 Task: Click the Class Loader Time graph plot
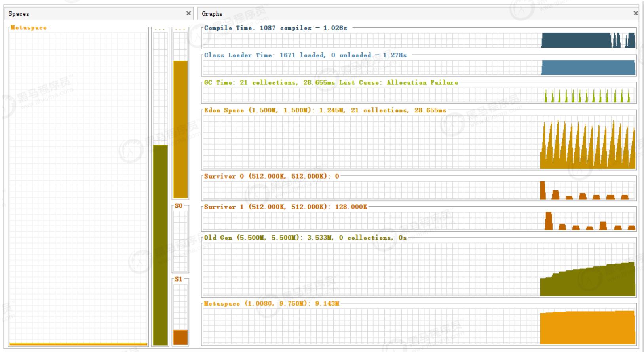click(419, 68)
